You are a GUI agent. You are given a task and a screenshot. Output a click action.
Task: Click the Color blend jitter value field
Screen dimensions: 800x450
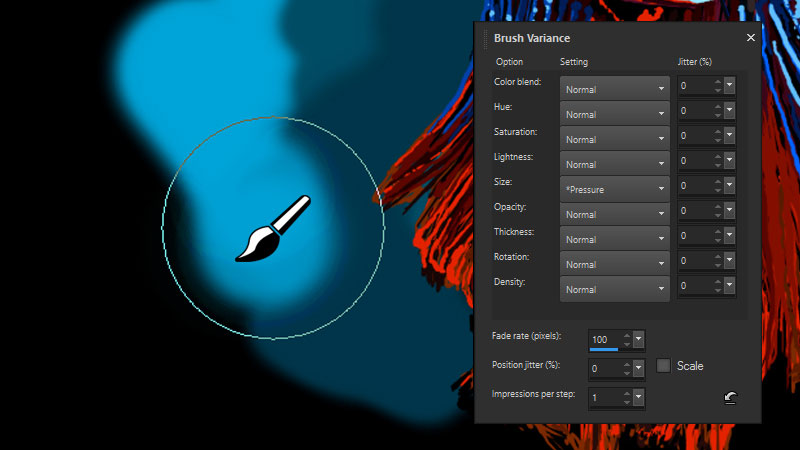tap(695, 86)
